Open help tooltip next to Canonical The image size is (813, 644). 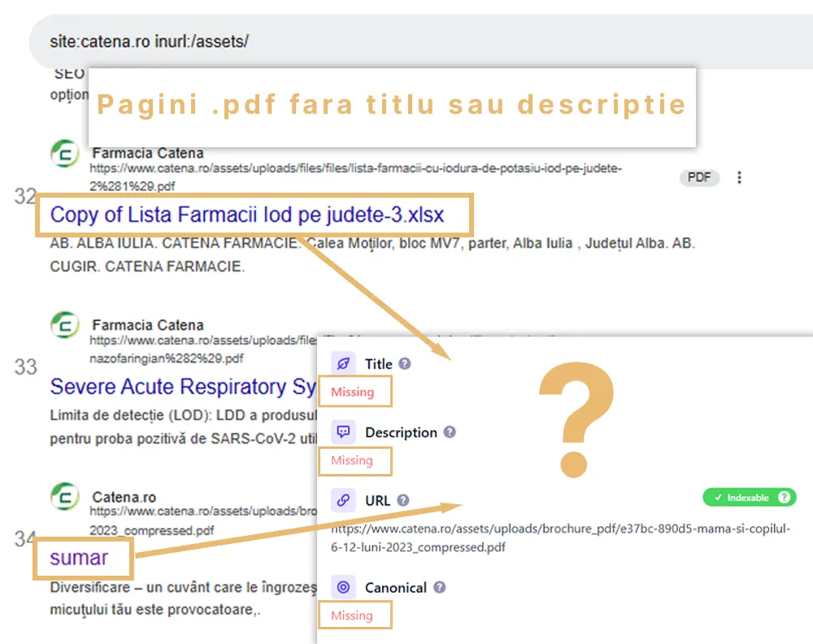coord(440,587)
